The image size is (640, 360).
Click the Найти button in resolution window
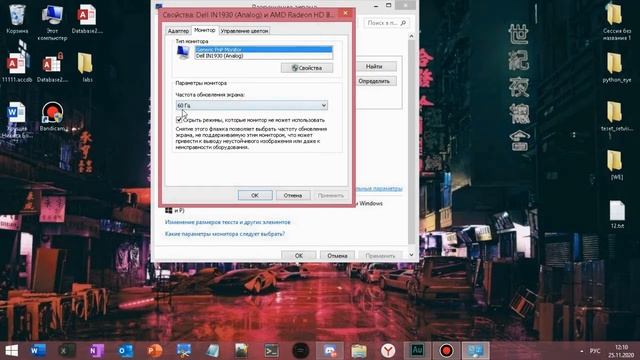pos(374,66)
